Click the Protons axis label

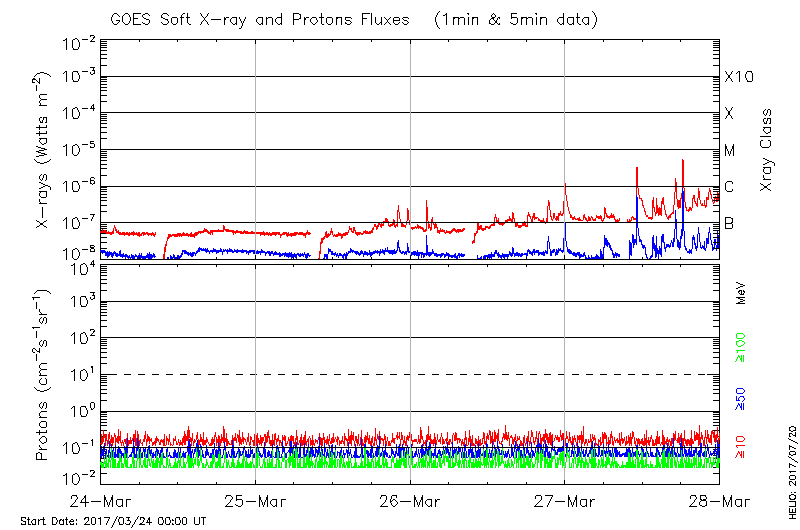tap(43, 375)
